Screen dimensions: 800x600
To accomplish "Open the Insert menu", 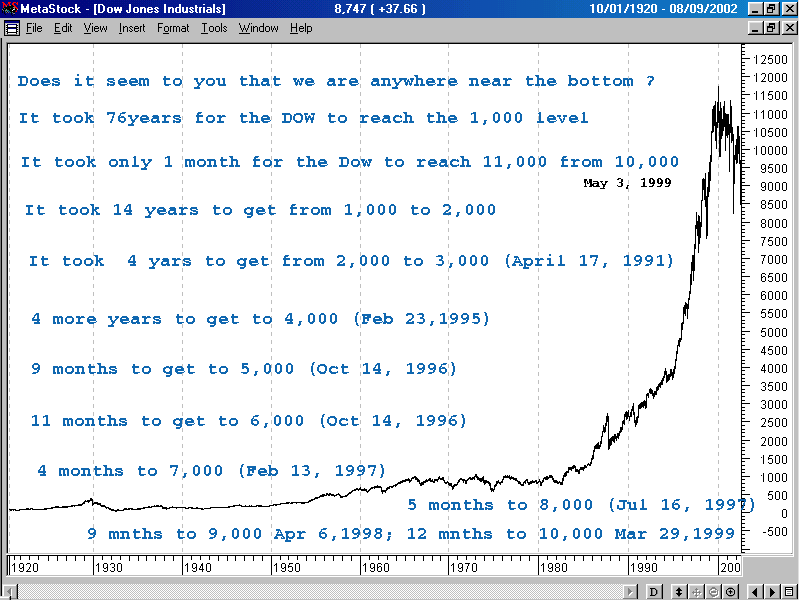I will [132, 28].
